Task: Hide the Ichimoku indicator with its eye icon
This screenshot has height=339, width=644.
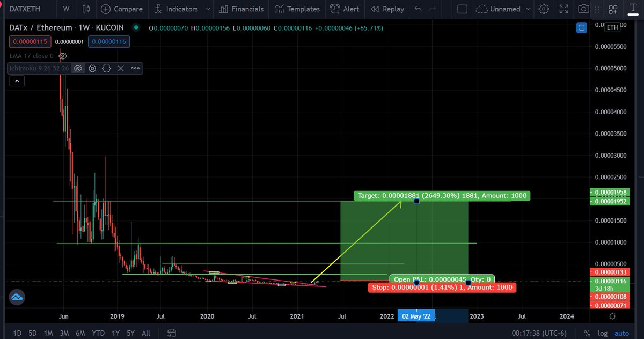Action: click(x=78, y=68)
